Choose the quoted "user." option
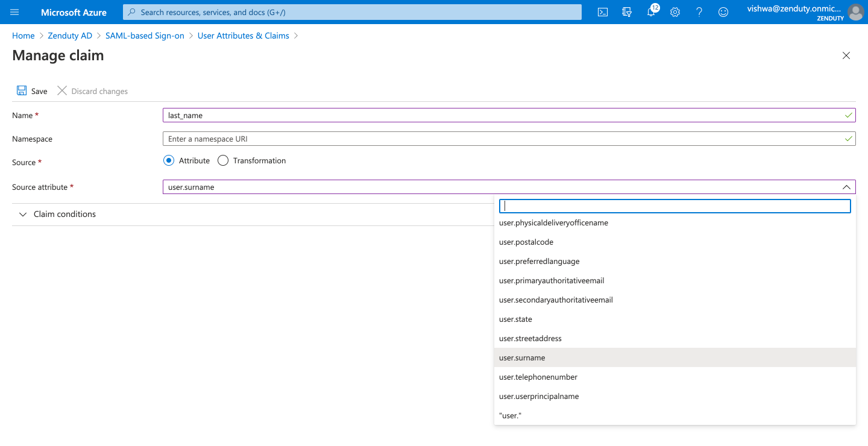The width and height of the screenshot is (868, 446). pyautogui.click(x=675, y=415)
